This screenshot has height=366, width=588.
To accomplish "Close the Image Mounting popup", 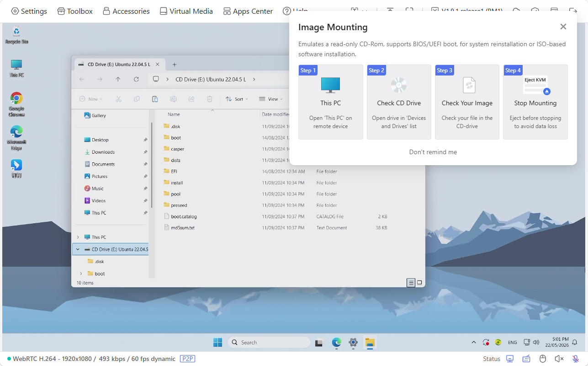I will 563,27.
